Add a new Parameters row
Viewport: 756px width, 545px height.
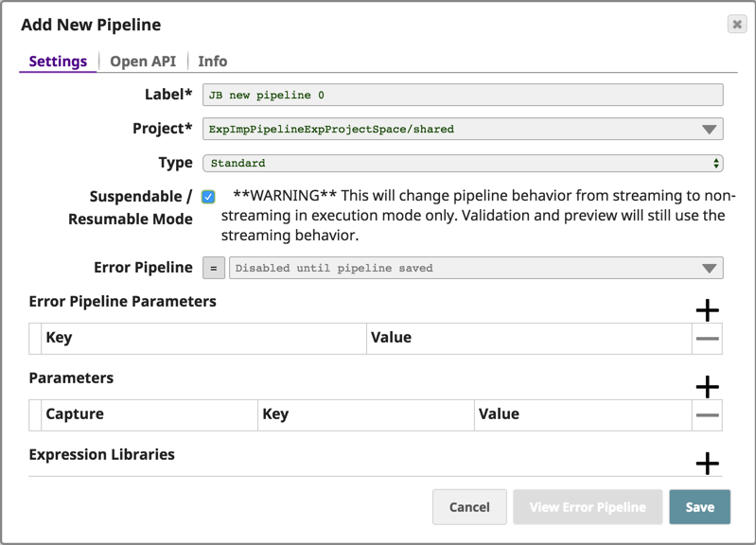point(708,387)
